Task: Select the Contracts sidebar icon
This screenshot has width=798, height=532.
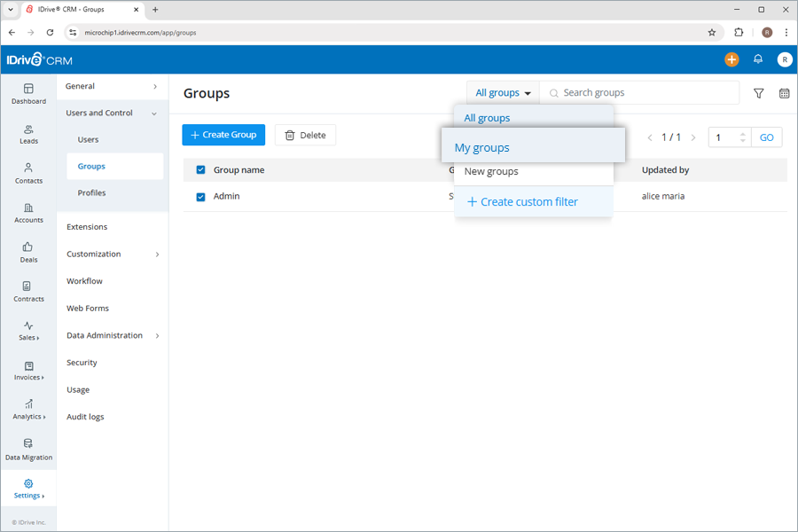Action: tap(28, 293)
